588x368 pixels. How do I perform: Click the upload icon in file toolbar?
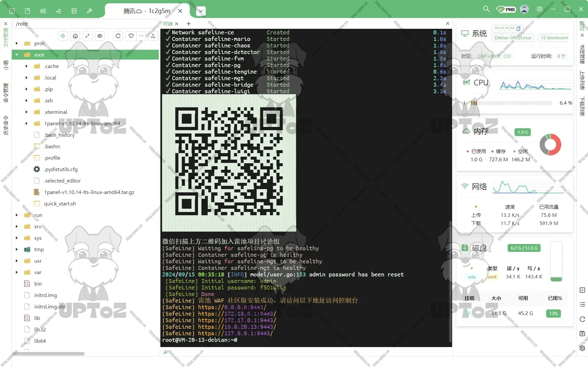[x=153, y=36]
